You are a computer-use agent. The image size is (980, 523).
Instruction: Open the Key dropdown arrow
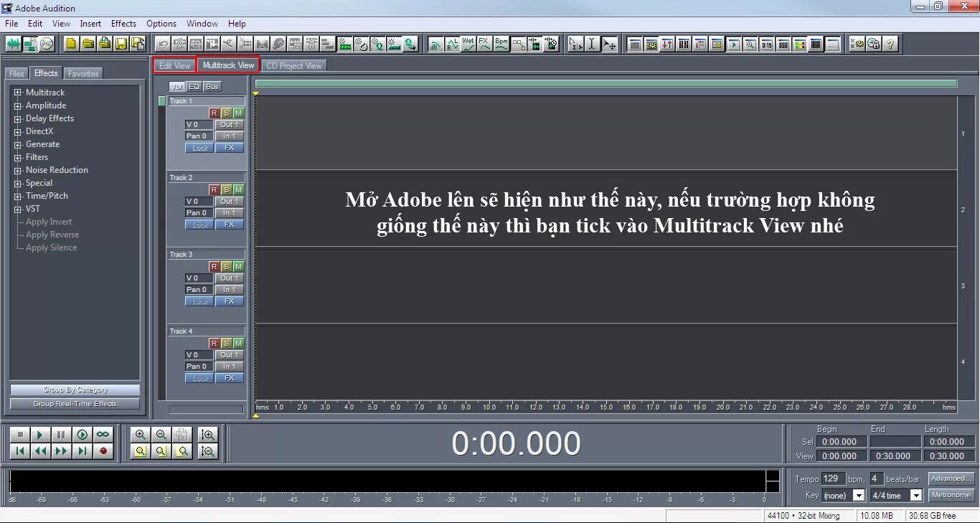859,496
